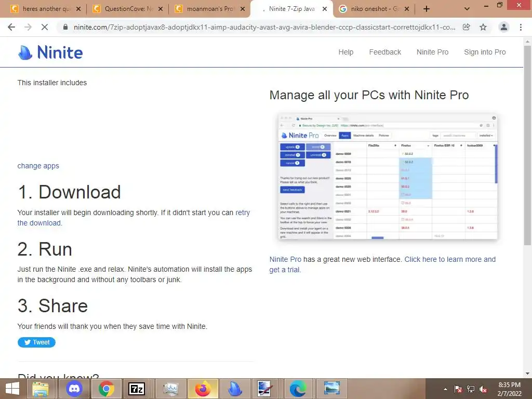This screenshot has height=399, width=532.
Task: Open Microsoft Edge from the taskbar
Action: pyautogui.click(x=298, y=389)
